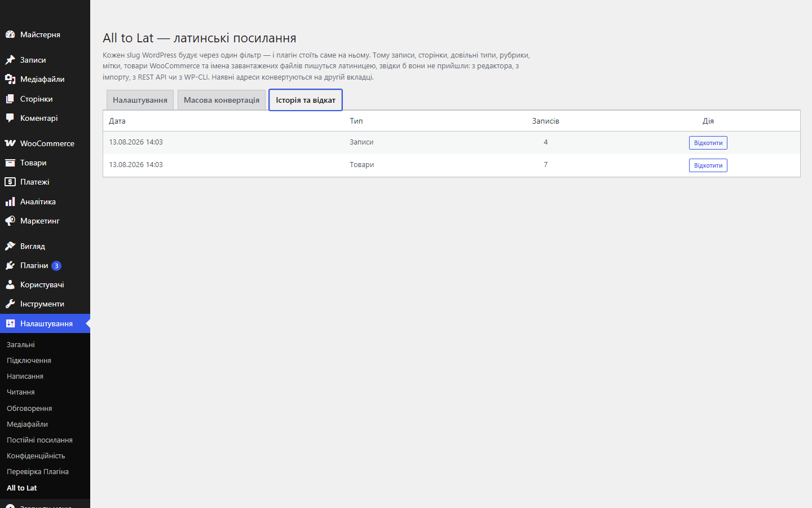The width and height of the screenshot is (812, 508).
Task: Click the record count 7
Action: pos(546,165)
